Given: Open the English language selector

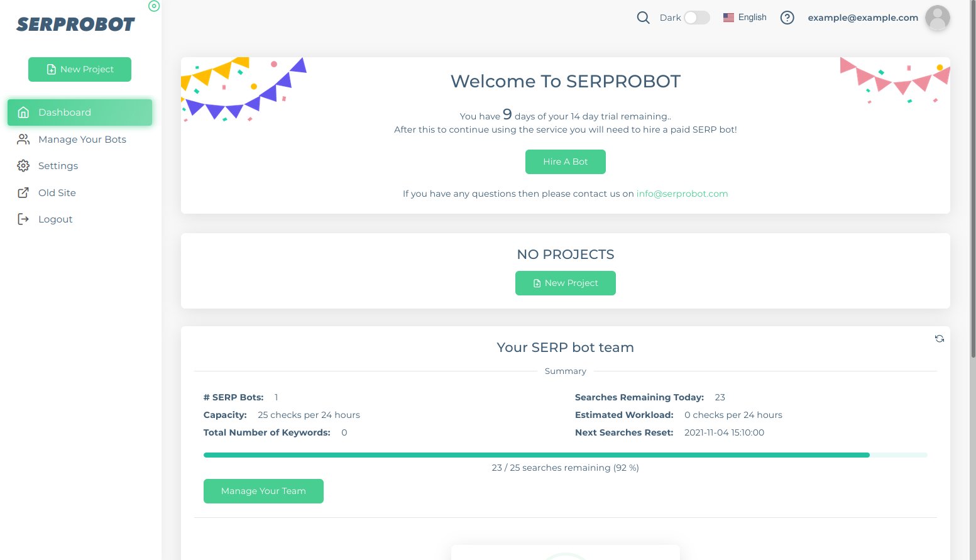Looking at the screenshot, I should click(x=745, y=18).
